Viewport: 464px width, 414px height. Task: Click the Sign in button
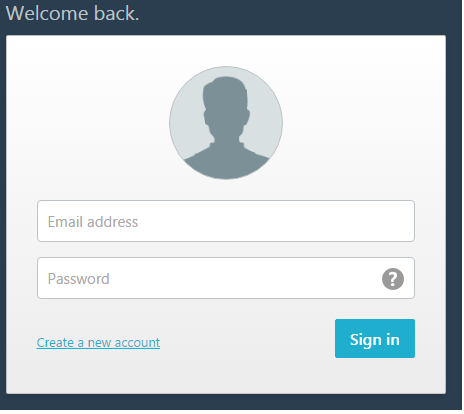375,338
